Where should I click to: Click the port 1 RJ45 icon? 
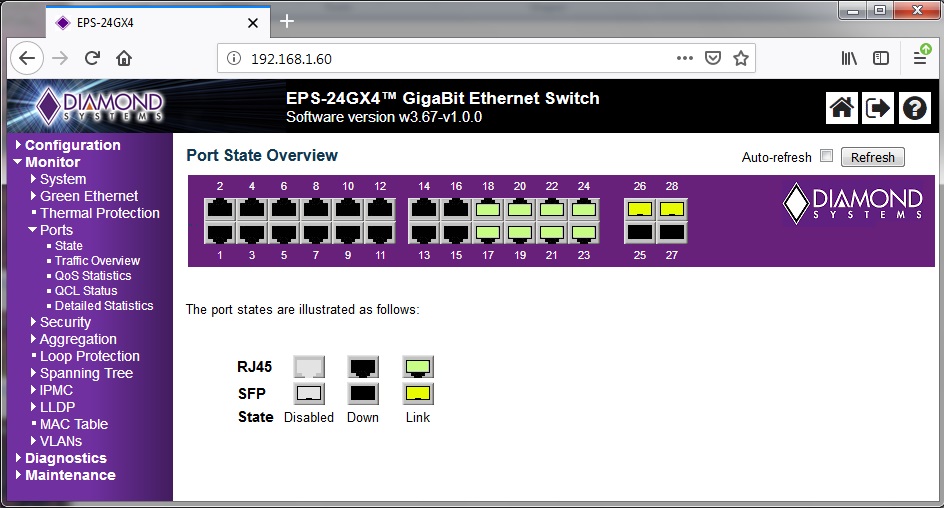(220, 232)
